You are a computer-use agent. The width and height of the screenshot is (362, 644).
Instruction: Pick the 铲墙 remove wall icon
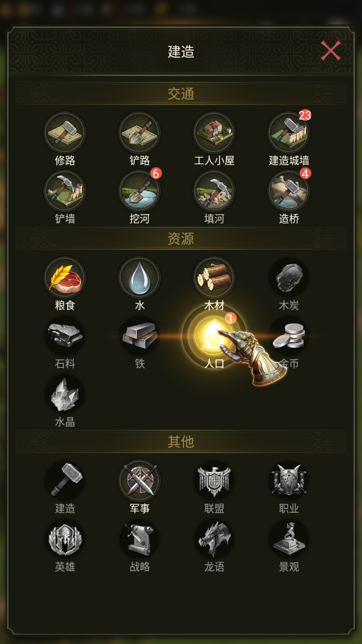click(x=65, y=191)
